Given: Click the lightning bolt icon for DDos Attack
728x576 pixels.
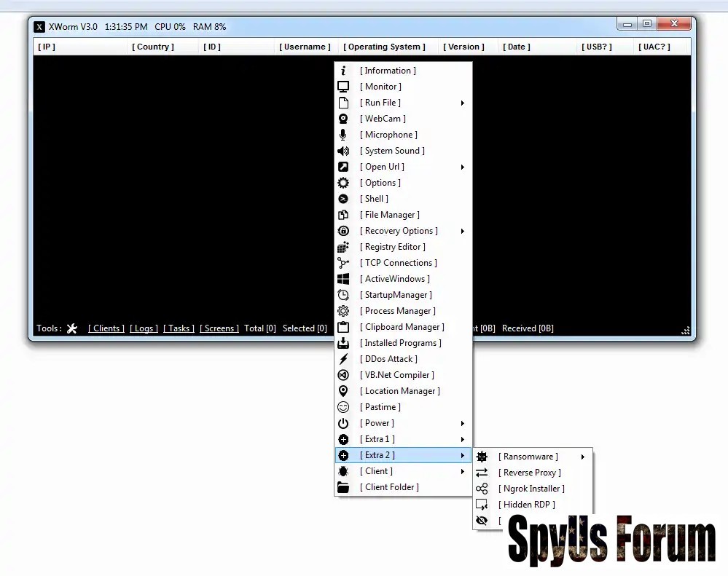Looking at the screenshot, I should click(x=343, y=359).
